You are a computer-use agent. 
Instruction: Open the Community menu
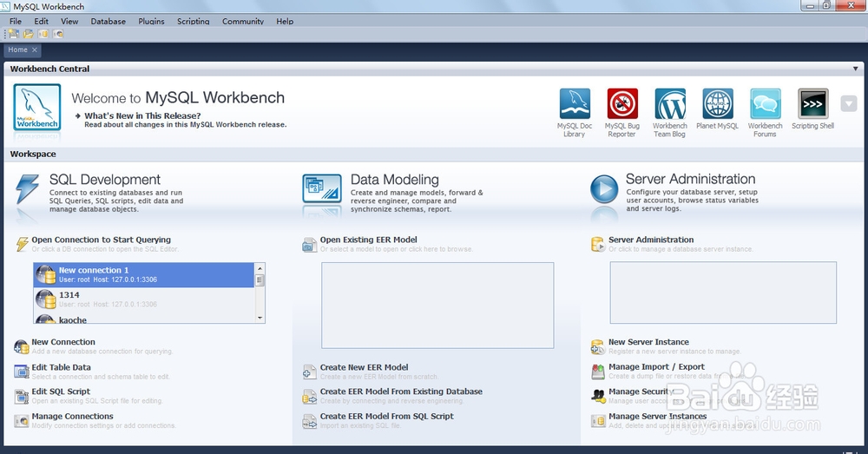243,21
